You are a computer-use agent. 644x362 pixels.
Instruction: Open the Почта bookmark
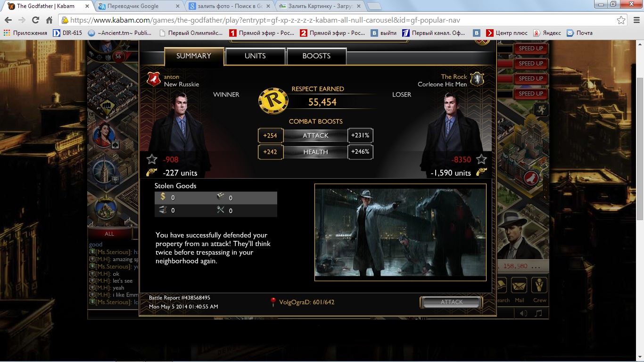click(x=579, y=33)
